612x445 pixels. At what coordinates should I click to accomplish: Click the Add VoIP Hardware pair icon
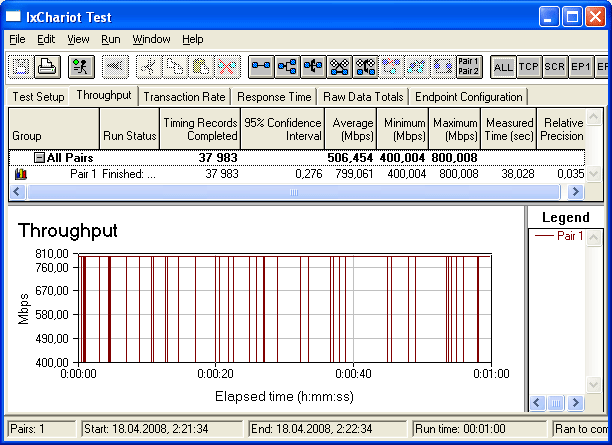tap(366, 67)
